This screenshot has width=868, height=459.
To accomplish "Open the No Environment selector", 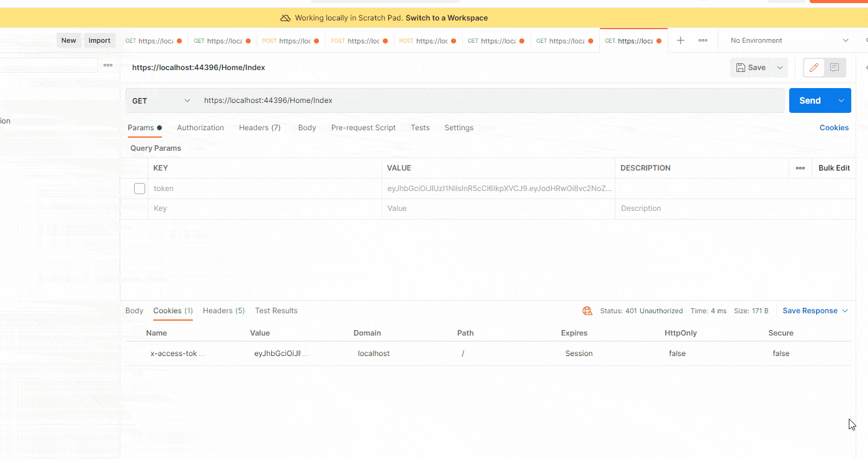I will (790, 40).
